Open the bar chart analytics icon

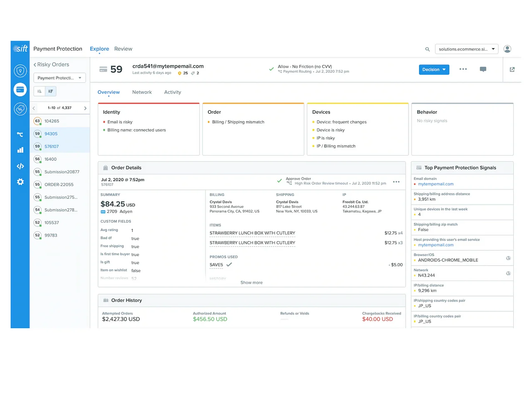(x=20, y=150)
